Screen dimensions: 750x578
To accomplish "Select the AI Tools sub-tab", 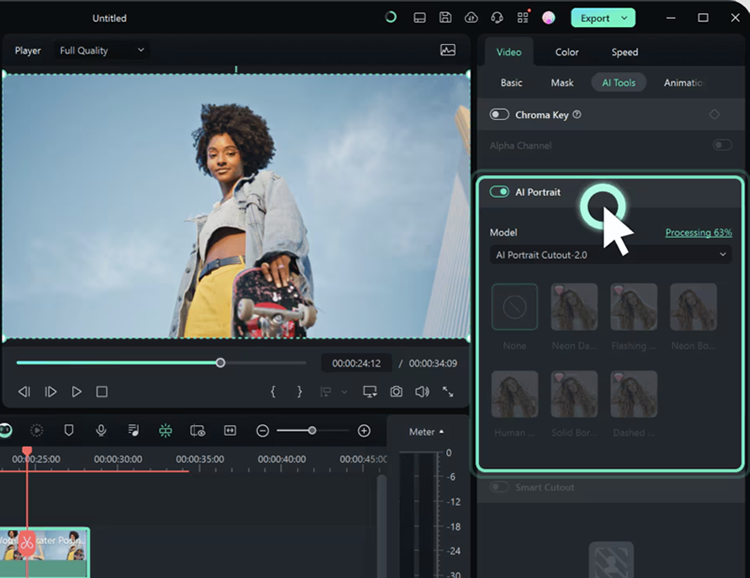I will pos(618,82).
